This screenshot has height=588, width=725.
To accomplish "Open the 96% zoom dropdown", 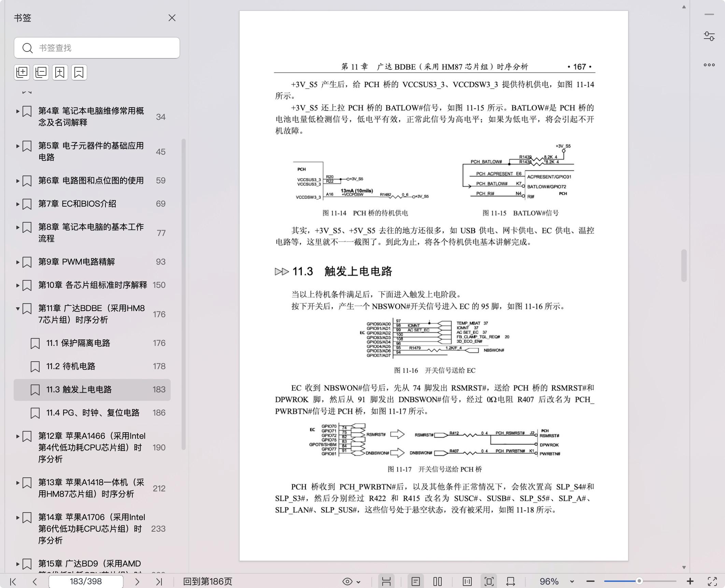I will pyautogui.click(x=572, y=582).
